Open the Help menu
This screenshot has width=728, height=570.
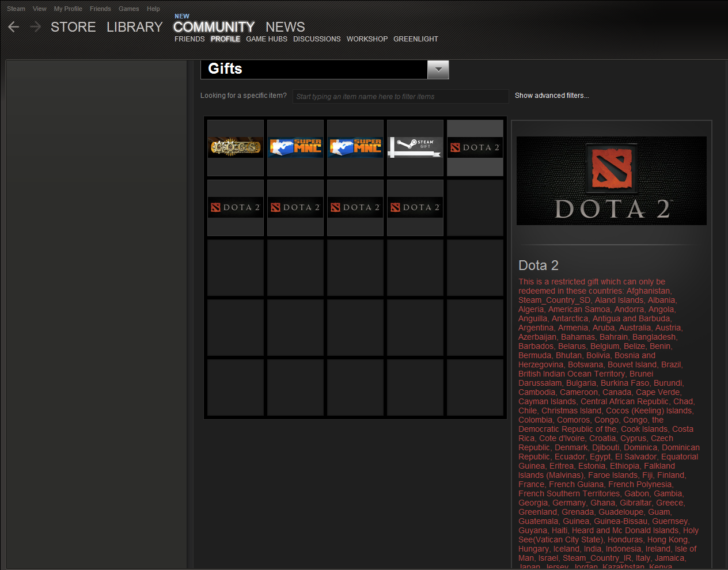tap(153, 9)
